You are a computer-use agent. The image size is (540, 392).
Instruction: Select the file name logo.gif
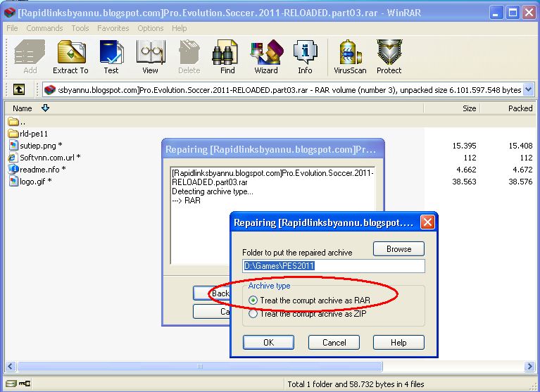32,182
